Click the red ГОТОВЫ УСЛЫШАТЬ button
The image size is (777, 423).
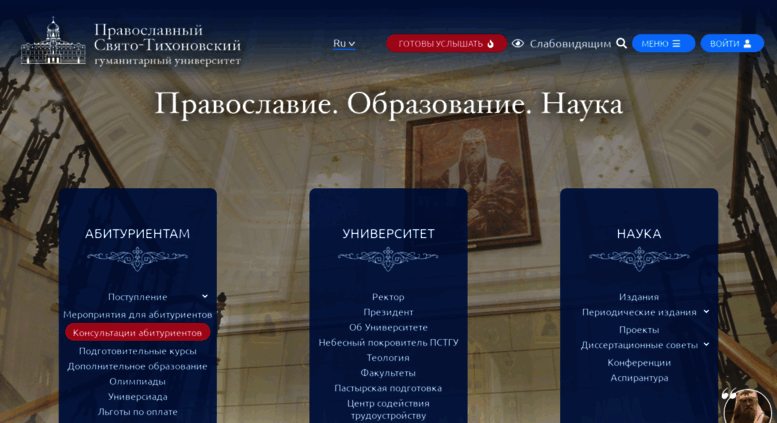pos(446,44)
